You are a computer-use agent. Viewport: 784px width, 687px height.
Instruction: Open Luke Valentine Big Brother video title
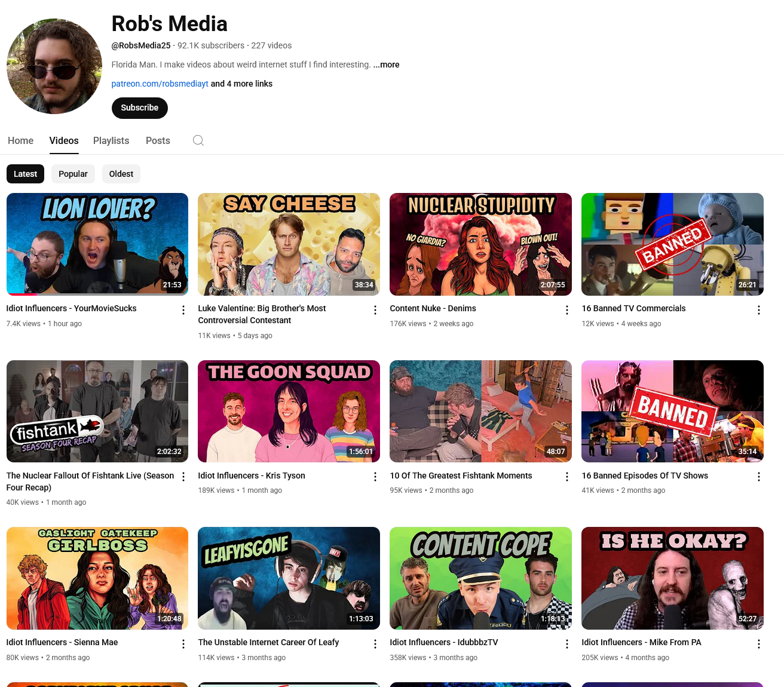[x=262, y=314]
